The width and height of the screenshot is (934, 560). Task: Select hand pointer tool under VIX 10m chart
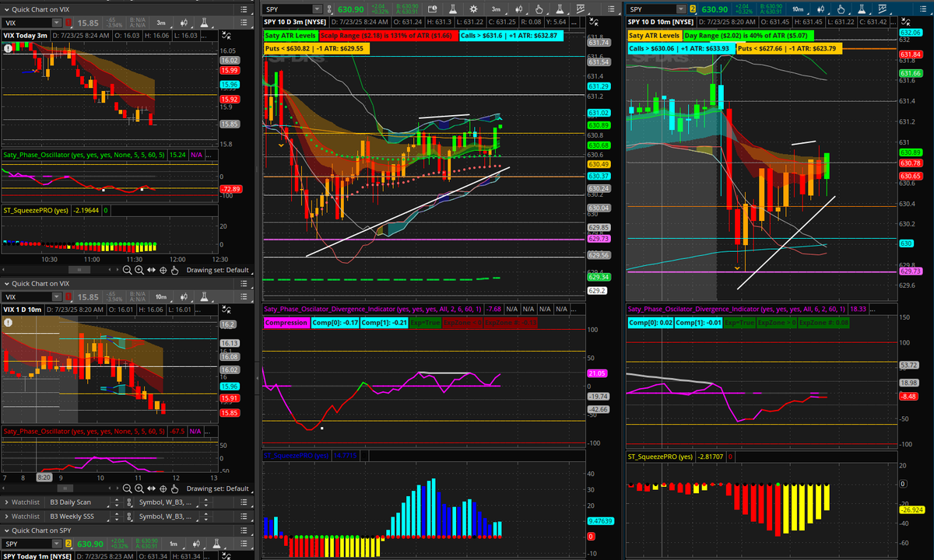(x=174, y=488)
